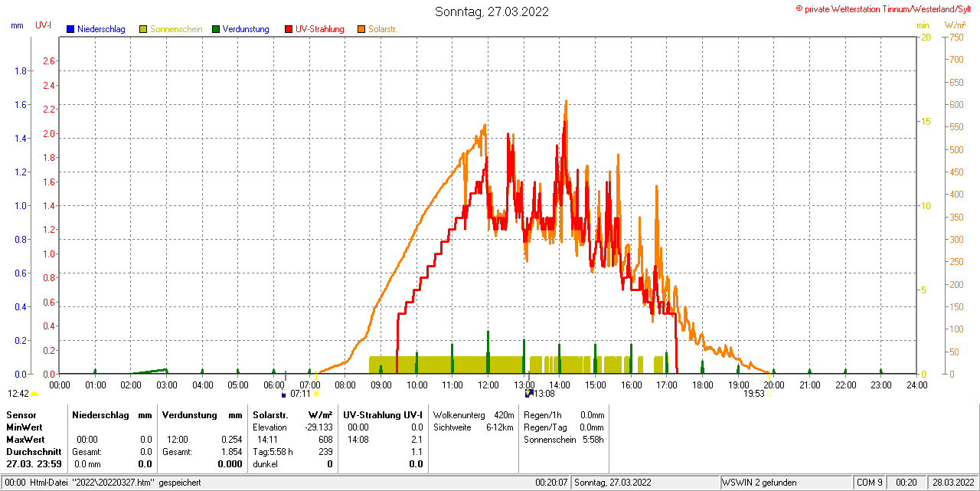
Task: Click the MaxWert row header
Action: [25, 440]
